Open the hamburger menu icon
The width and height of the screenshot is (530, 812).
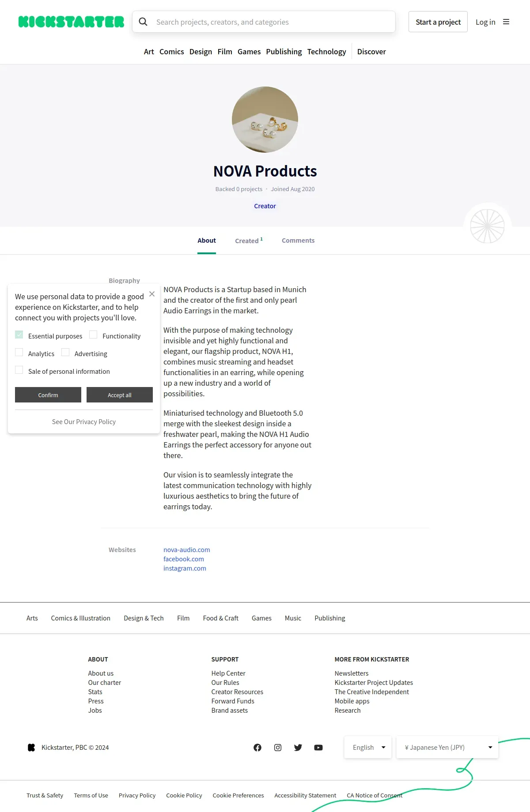506,22
